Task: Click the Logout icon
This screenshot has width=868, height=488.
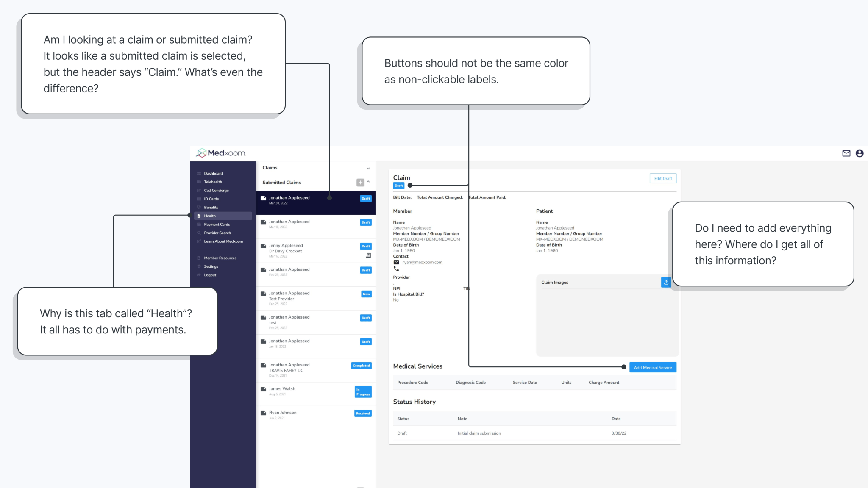Action: [x=199, y=275]
